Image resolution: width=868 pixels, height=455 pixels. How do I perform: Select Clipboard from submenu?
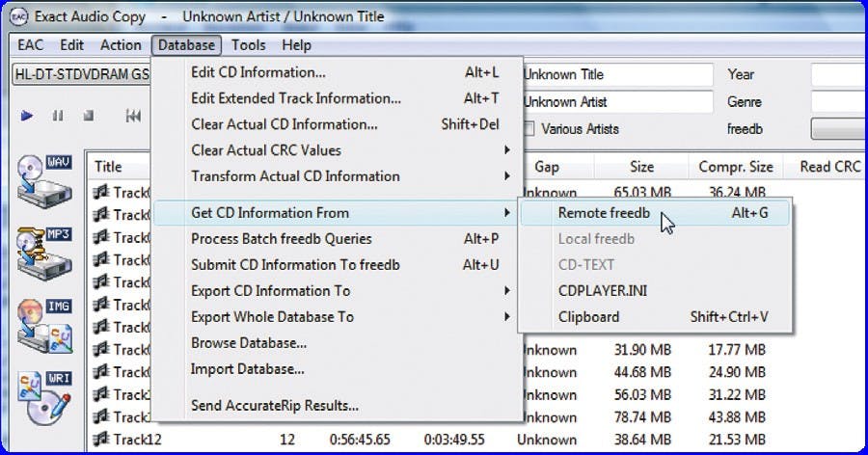click(x=655, y=317)
